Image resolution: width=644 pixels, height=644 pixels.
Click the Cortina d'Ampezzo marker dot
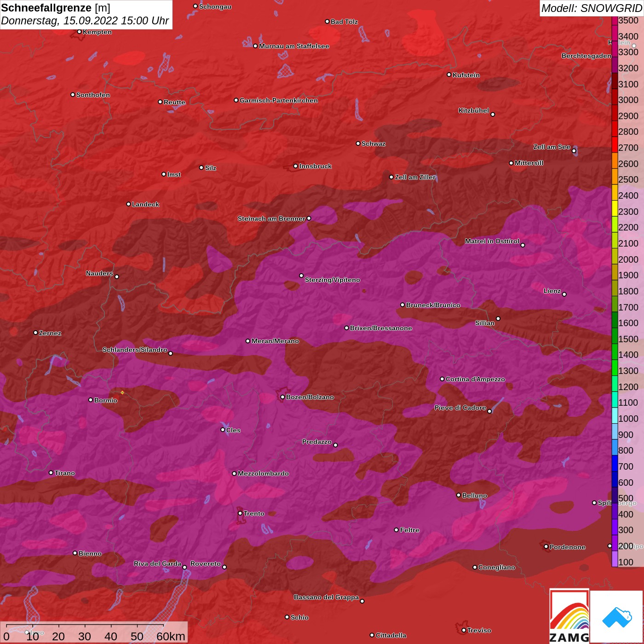pyautogui.click(x=442, y=379)
